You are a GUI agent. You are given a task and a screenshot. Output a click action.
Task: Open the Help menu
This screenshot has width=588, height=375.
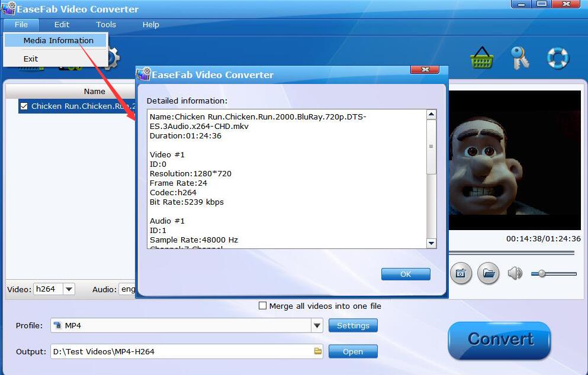(x=151, y=25)
